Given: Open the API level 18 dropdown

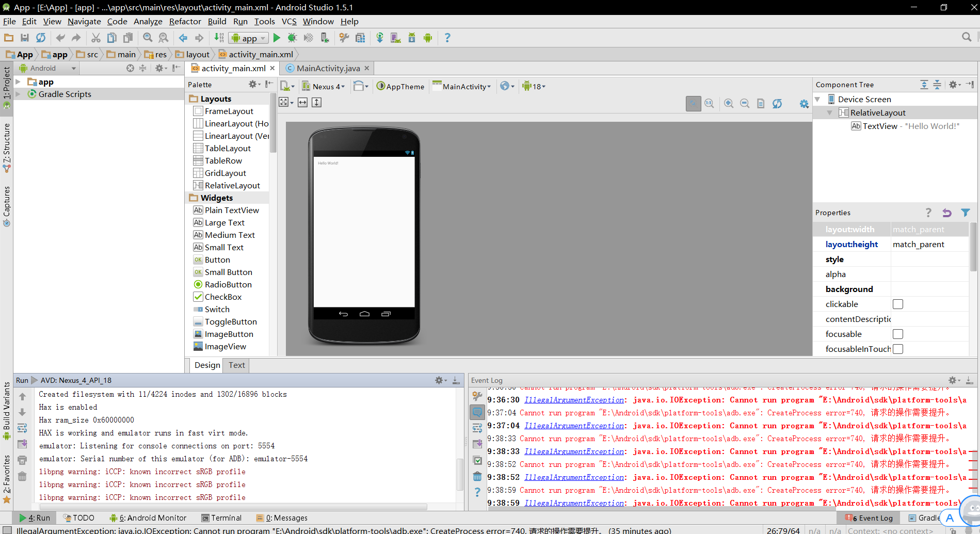Looking at the screenshot, I should 534,86.
